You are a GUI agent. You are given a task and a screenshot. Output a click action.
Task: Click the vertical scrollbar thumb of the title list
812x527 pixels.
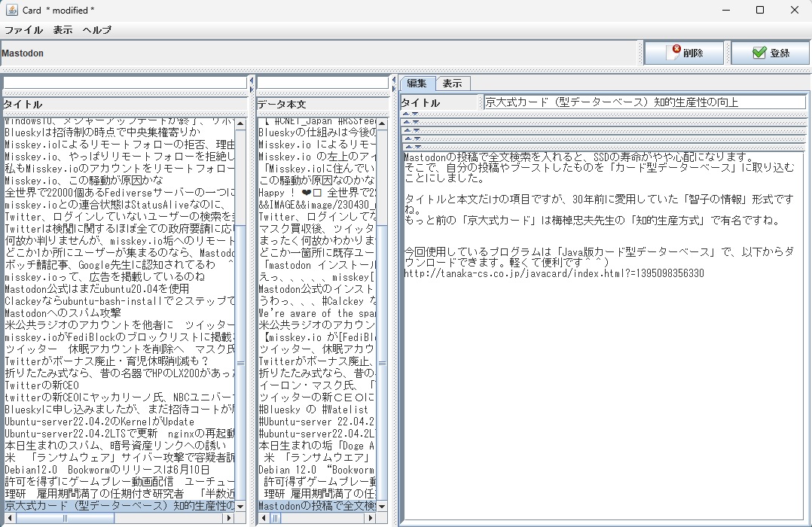[240, 362]
